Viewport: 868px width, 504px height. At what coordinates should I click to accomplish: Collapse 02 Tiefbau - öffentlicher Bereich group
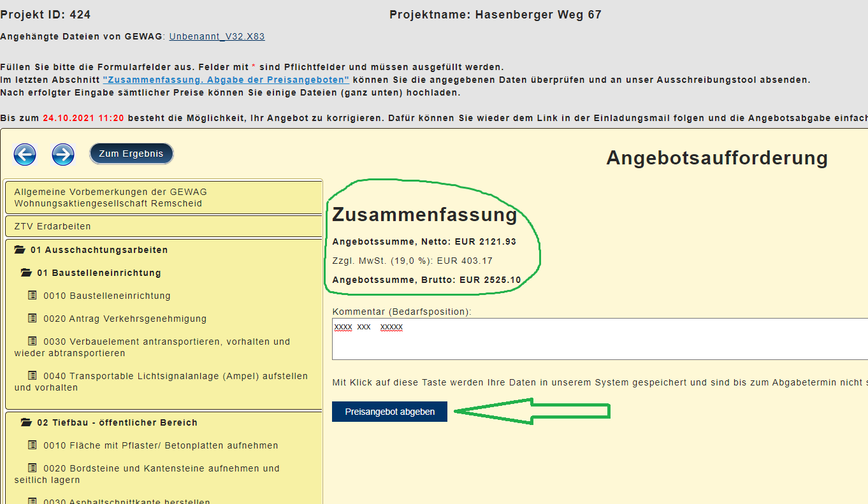click(117, 423)
